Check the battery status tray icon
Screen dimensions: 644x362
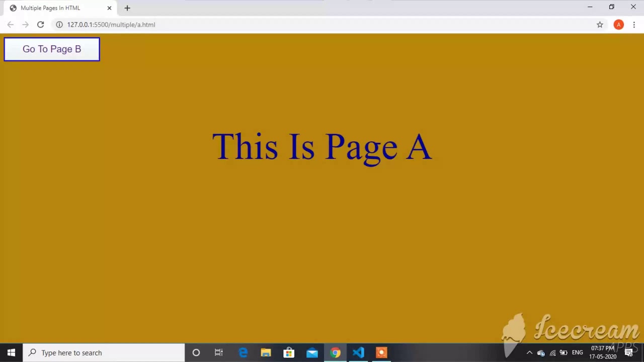click(563, 353)
